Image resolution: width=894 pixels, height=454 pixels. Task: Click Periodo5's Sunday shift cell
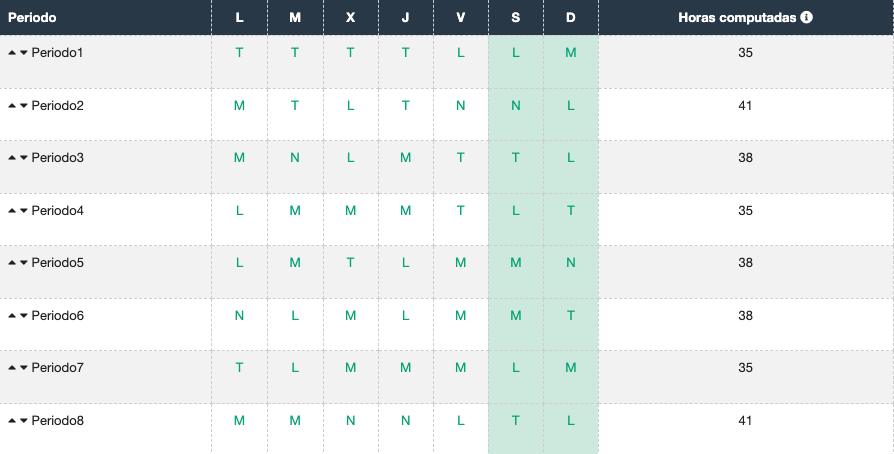(x=571, y=263)
